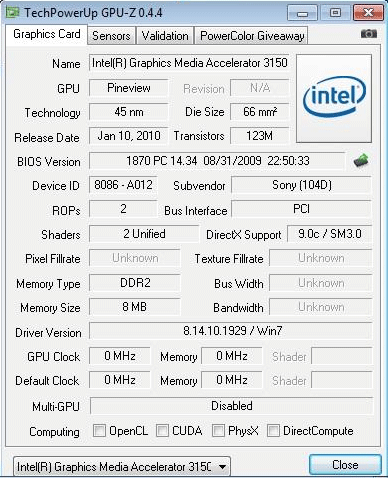
Task: Click the Memory field in Default Clock row
Action: pos(232,380)
